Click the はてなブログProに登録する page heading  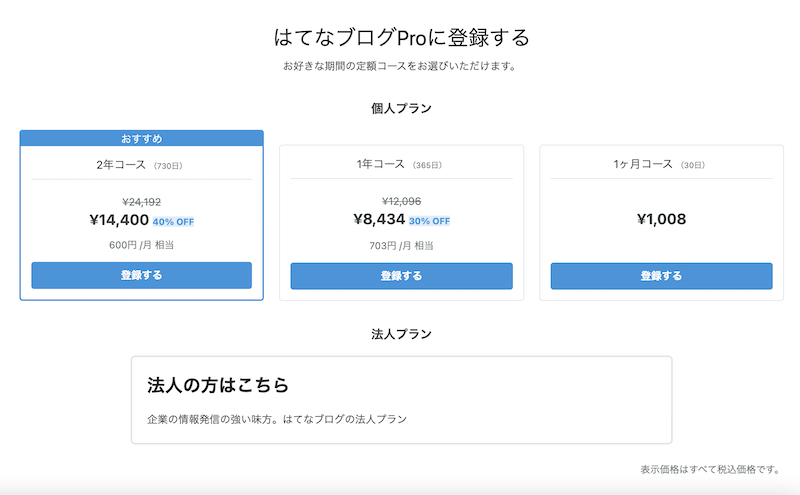pyautogui.click(x=401, y=38)
